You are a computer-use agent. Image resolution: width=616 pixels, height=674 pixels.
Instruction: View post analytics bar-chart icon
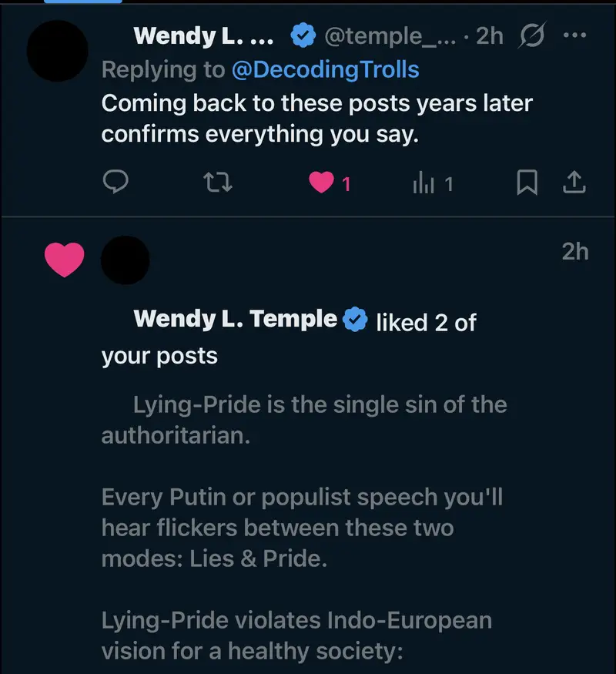[424, 183]
